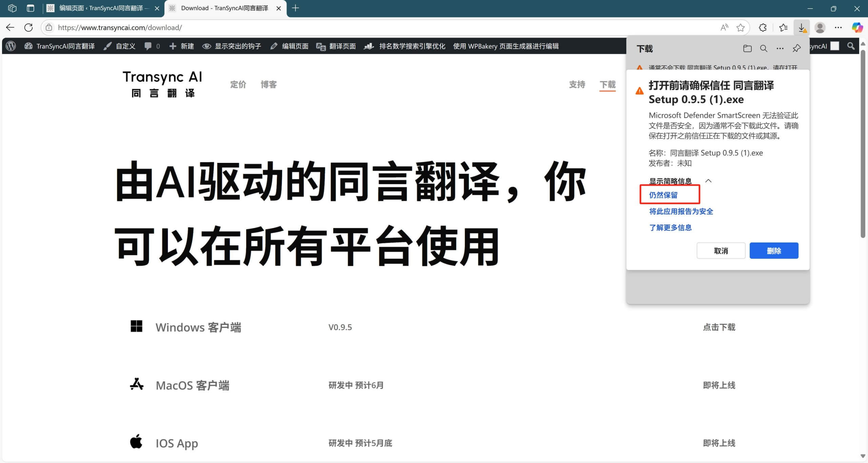
Task: Open the browser extensions puzzle icon
Action: click(763, 27)
